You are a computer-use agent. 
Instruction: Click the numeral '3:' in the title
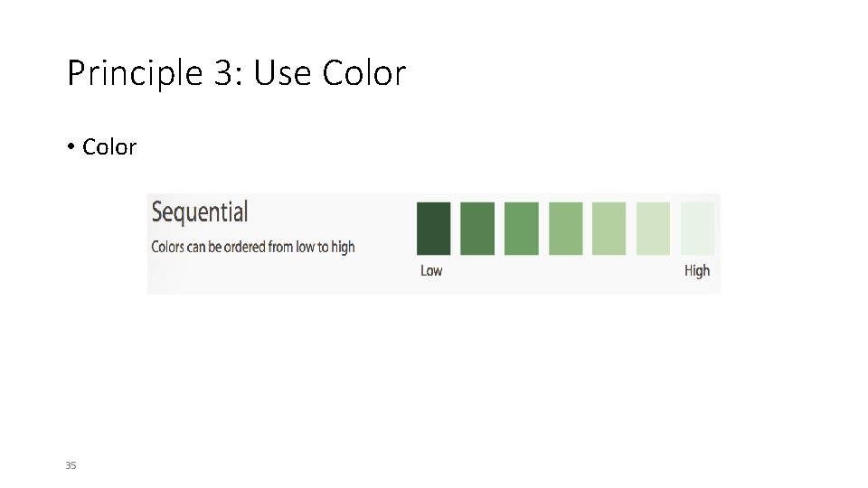pyautogui.click(x=228, y=73)
